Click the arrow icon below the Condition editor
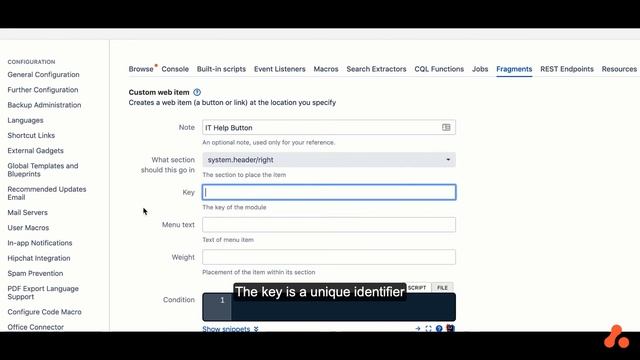The image size is (640, 360). (x=418, y=329)
